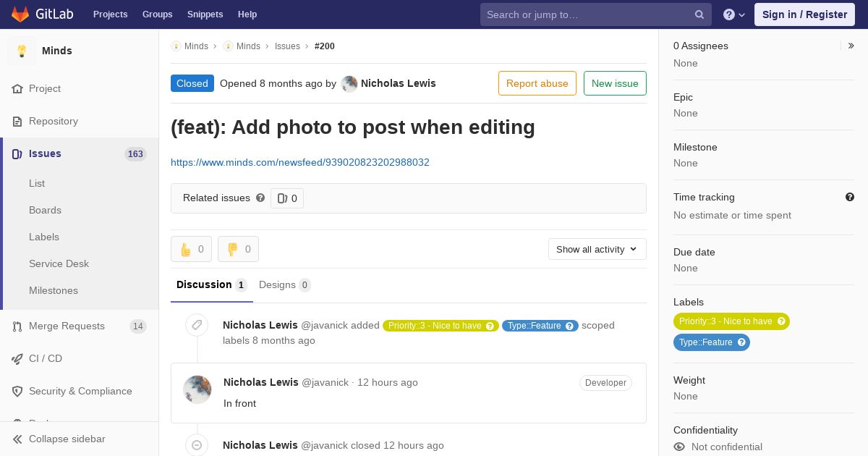This screenshot has width=868, height=456.
Task: Toggle thumbs up reaction
Action: coord(191,249)
